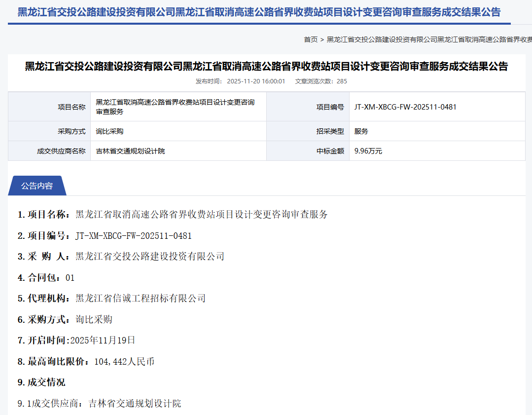Click the 采购人 line with 黑龙江省交投公路建设投资有限公司
The width and height of the screenshot is (532, 415).
point(121,257)
